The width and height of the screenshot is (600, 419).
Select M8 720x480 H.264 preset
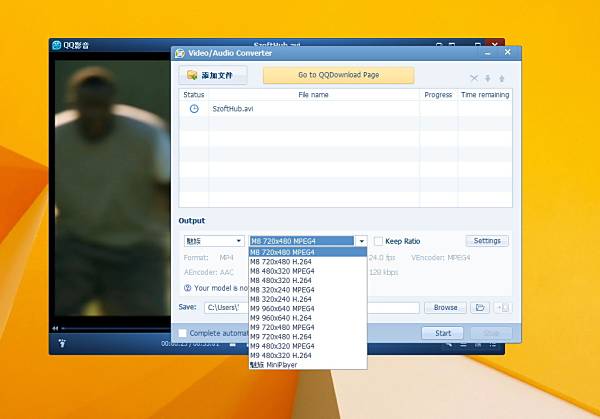pyautogui.click(x=308, y=262)
